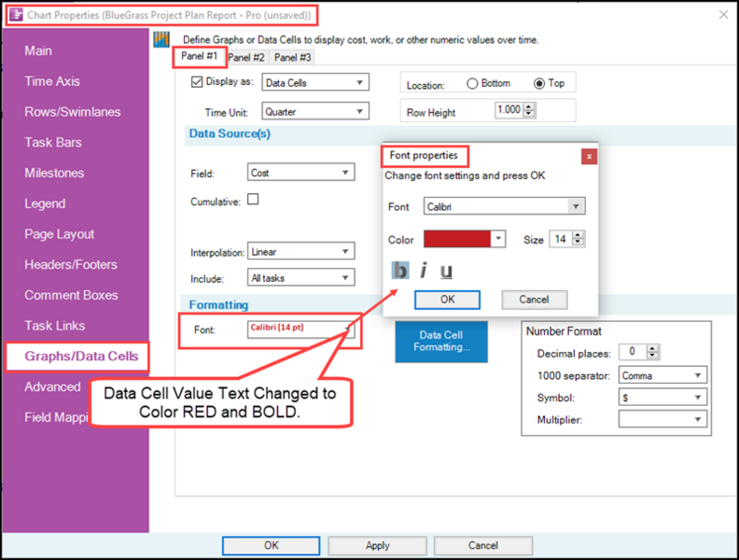Switch to the Panel #3 tab
The width and height of the screenshot is (739, 560).
click(293, 58)
